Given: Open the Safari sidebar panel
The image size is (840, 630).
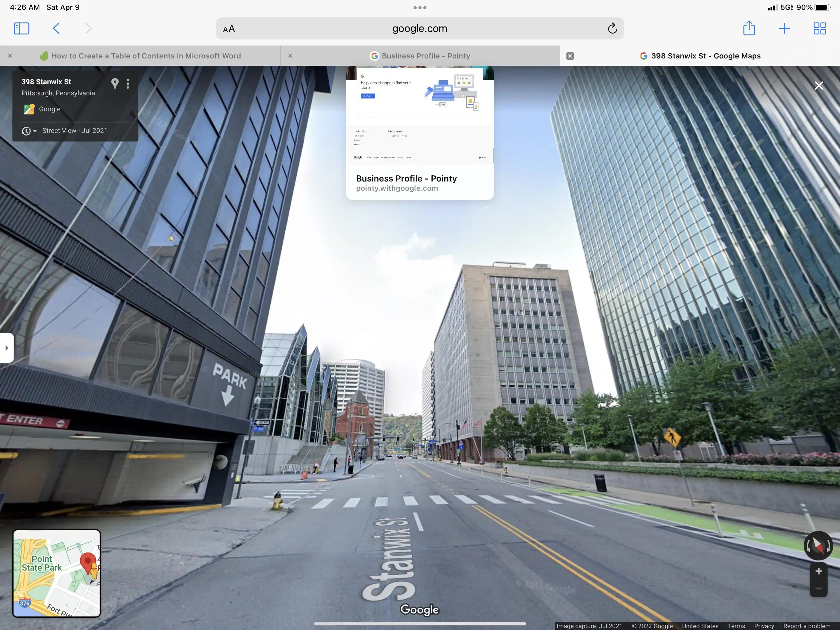Looking at the screenshot, I should point(21,29).
